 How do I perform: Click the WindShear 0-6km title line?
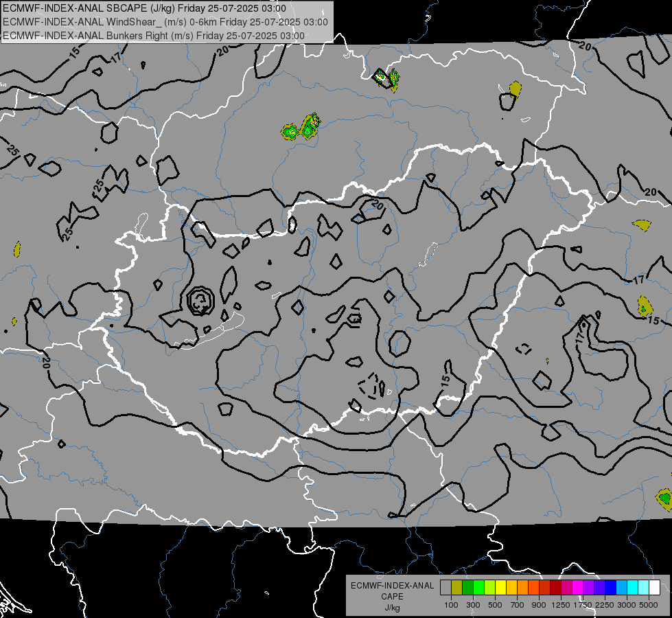coord(165,22)
